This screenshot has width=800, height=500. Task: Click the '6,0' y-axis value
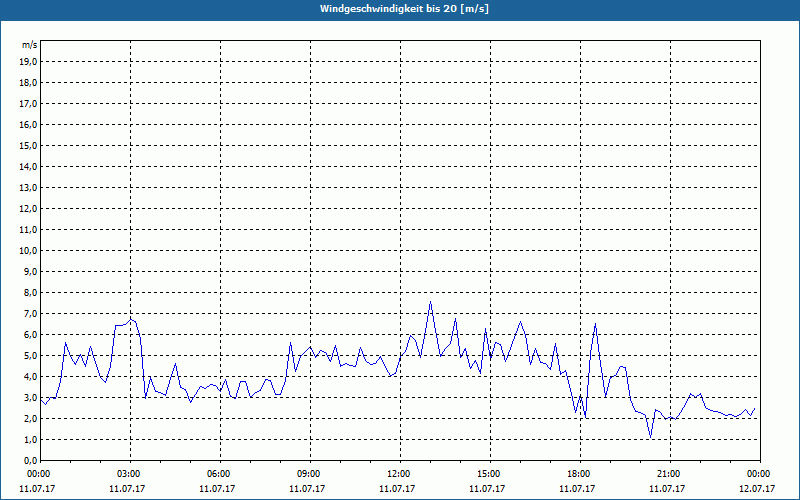pyautogui.click(x=30, y=334)
